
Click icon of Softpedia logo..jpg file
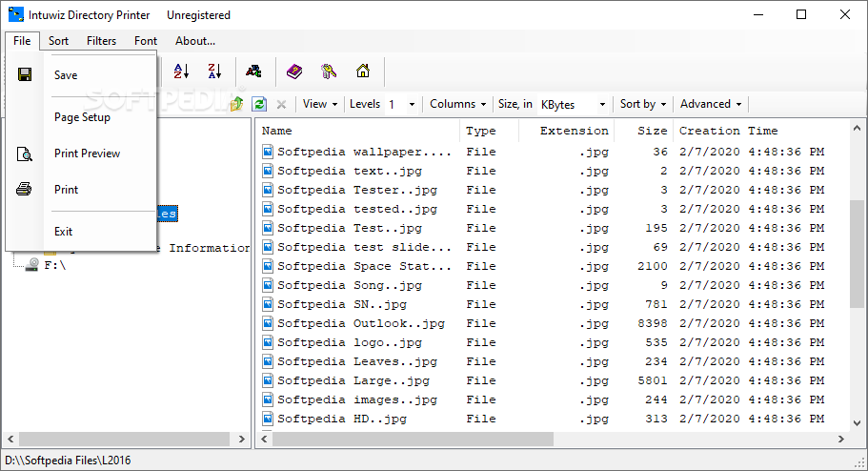click(268, 342)
